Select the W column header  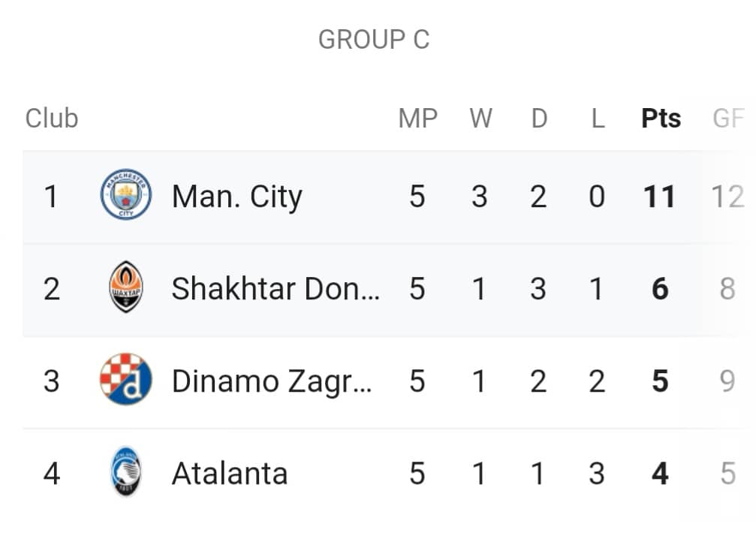(x=480, y=118)
